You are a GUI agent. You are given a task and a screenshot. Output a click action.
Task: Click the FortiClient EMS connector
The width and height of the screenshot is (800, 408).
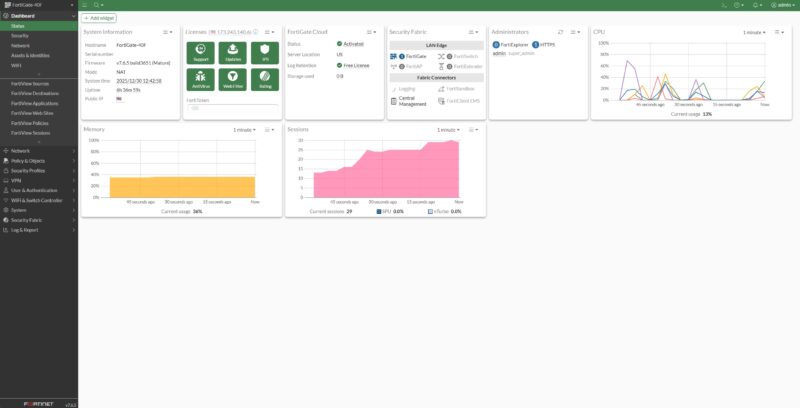coord(459,101)
